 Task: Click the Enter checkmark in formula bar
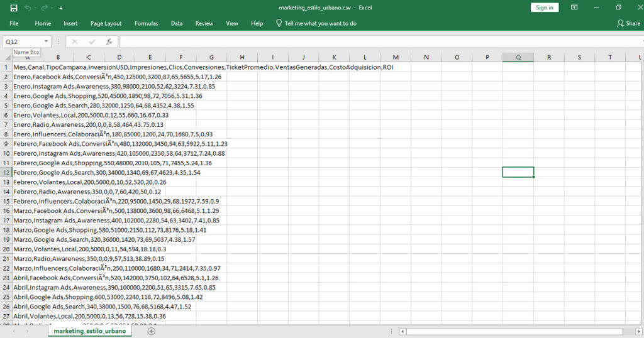92,41
